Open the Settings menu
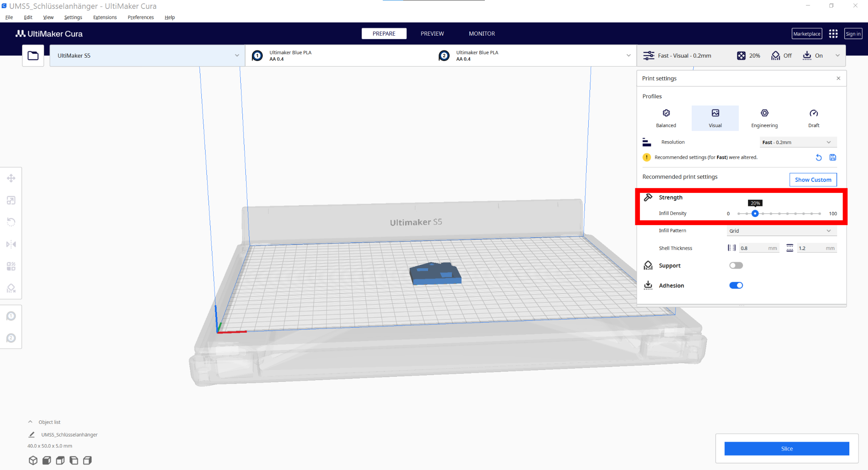The height and width of the screenshot is (470, 868). tap(73, 17)
